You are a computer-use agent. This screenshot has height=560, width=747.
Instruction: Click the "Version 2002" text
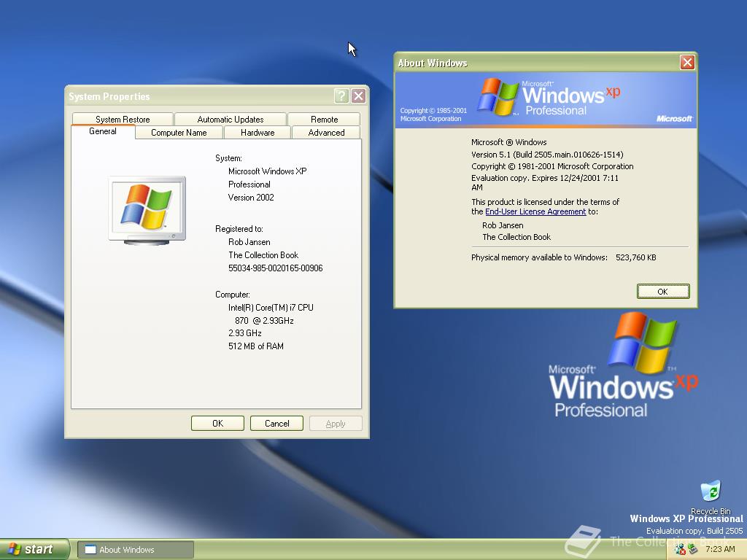[251, 197]
